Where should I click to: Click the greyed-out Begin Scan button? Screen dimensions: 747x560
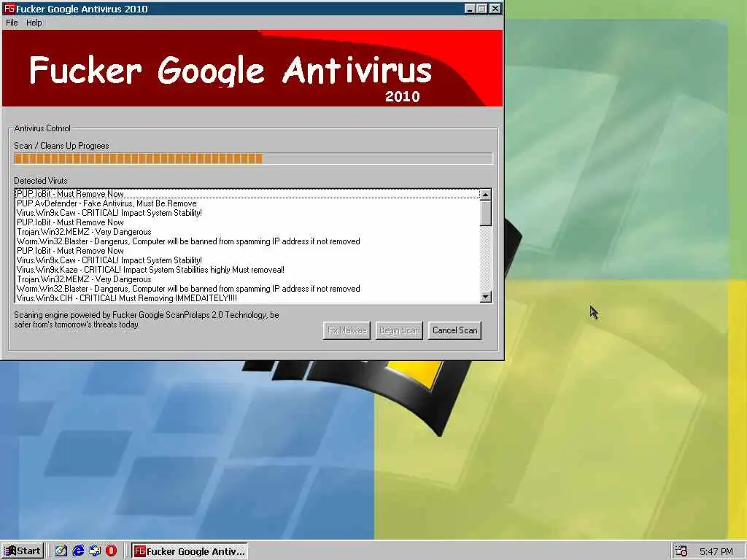[x=399, y=330]
